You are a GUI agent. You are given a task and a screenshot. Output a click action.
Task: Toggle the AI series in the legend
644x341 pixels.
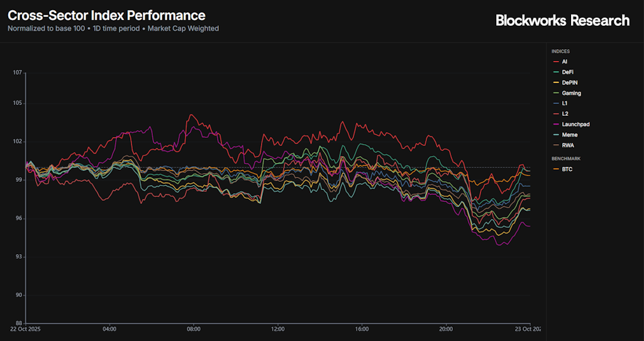pos(564,62)
